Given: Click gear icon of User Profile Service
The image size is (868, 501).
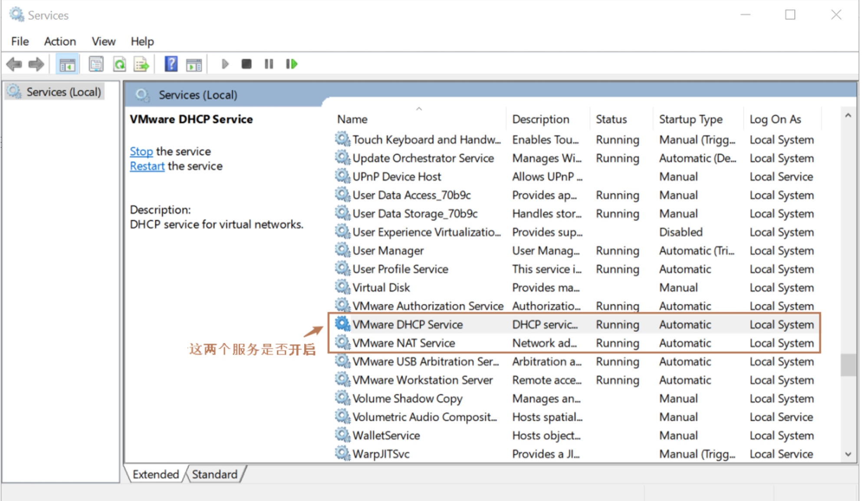Looking at the screenshot, I should (x=342, y=268).
